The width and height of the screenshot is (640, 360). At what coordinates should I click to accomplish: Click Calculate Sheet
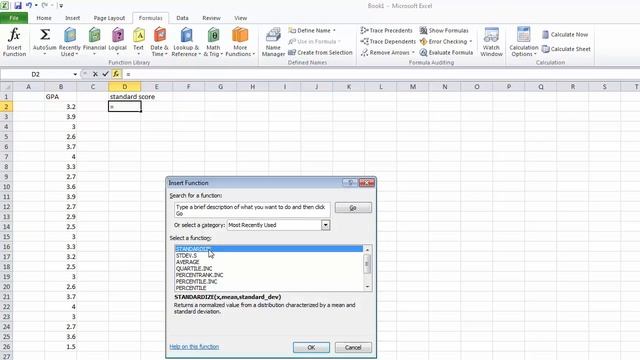click(566, 49)
